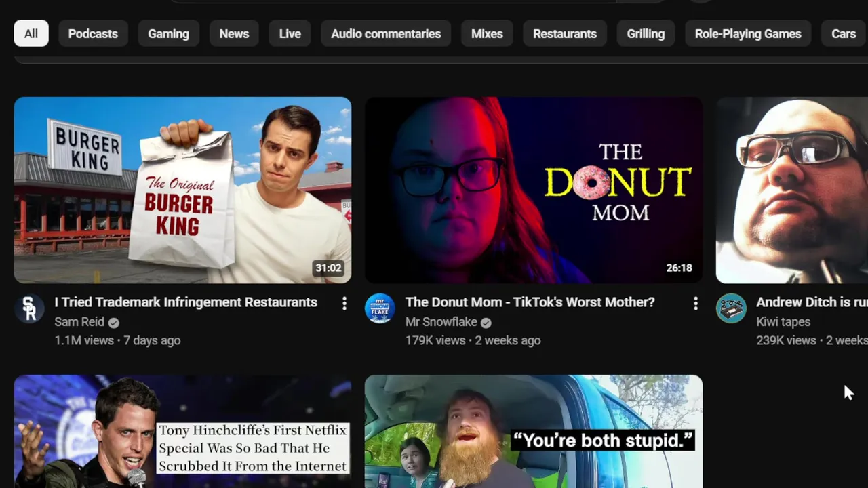Click verified badge beside Mr Snowflake

pyautogui.click(x=486, y=323)
